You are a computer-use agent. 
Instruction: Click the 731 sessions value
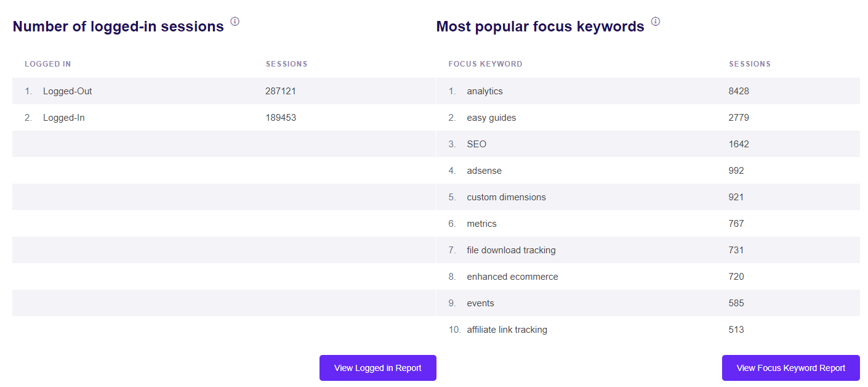(x=736, y=250)
